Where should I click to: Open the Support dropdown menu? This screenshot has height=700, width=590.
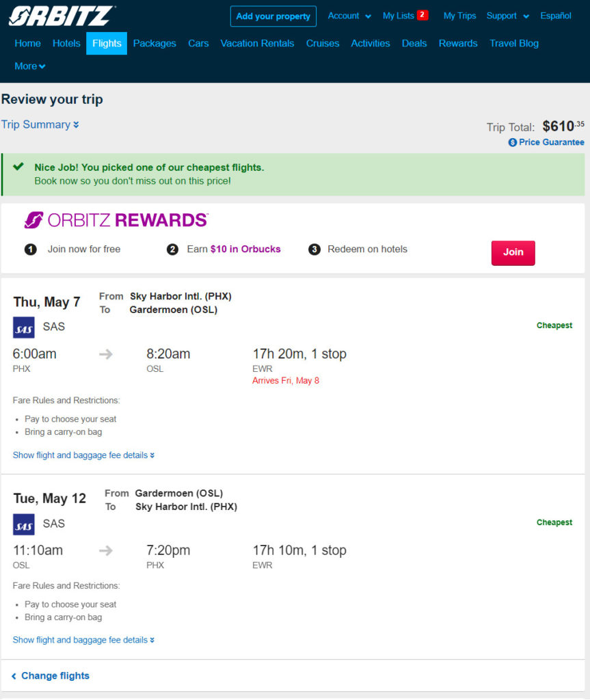pos(508,16)
